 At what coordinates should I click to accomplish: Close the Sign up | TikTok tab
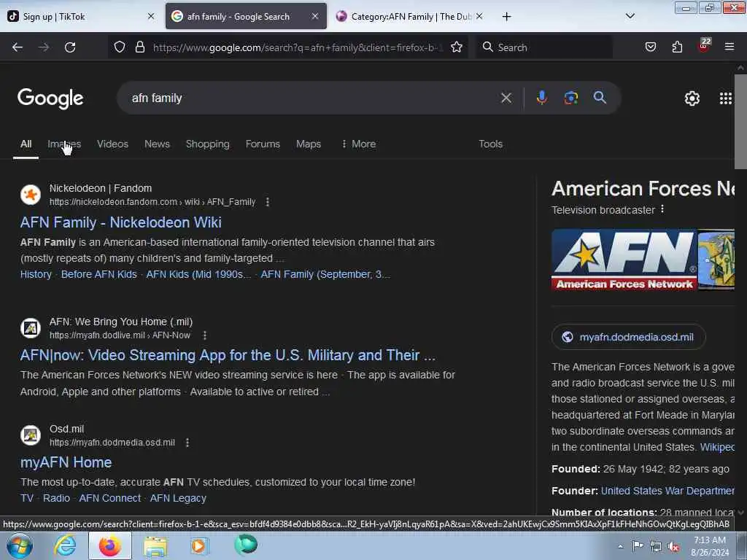pyautogui.click(x=151, y=16)
